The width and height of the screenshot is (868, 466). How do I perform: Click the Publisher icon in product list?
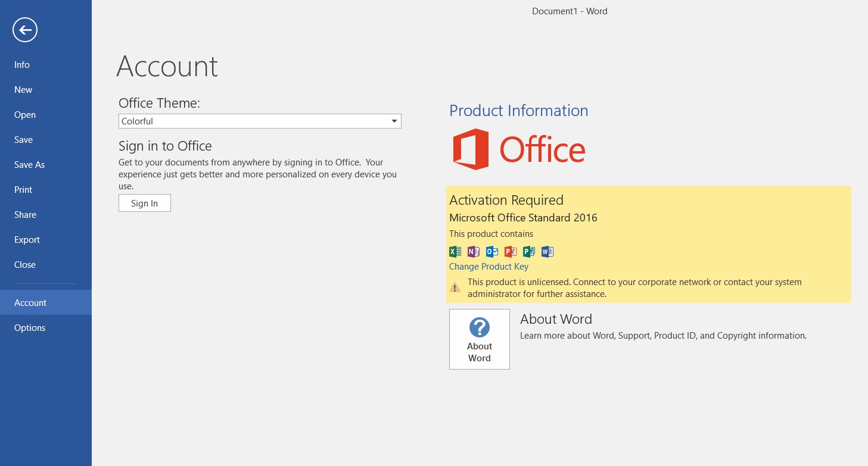(529, 251)
